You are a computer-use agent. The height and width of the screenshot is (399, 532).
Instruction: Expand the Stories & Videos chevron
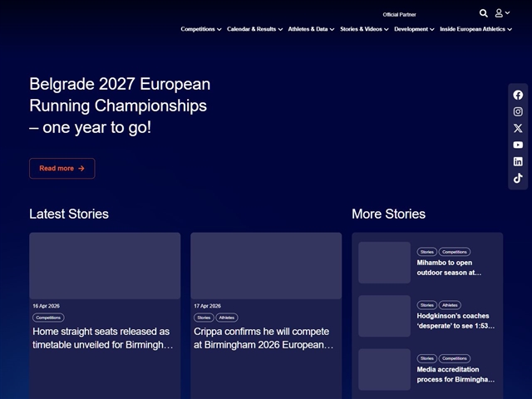tap(386, 30)
